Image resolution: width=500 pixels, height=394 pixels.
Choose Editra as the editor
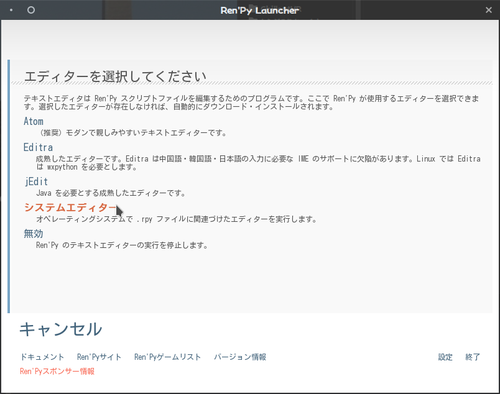[38, 147]
